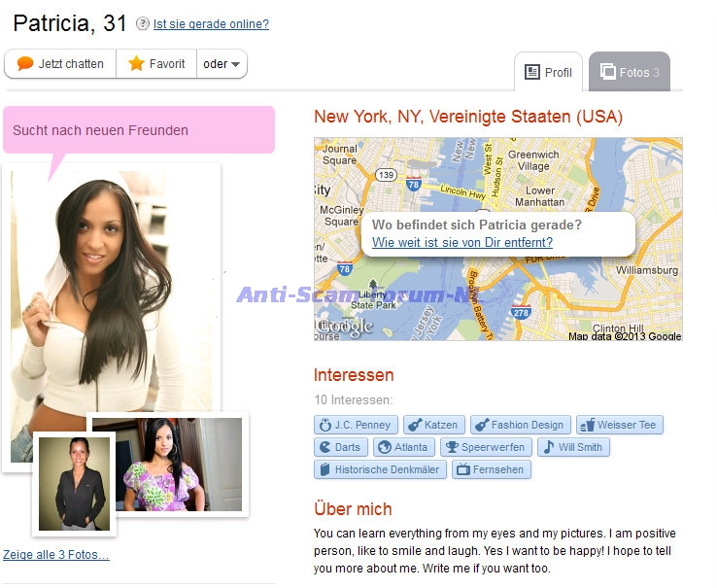Click the question mark help icon
717x588 pixels.
pos(143,23)
